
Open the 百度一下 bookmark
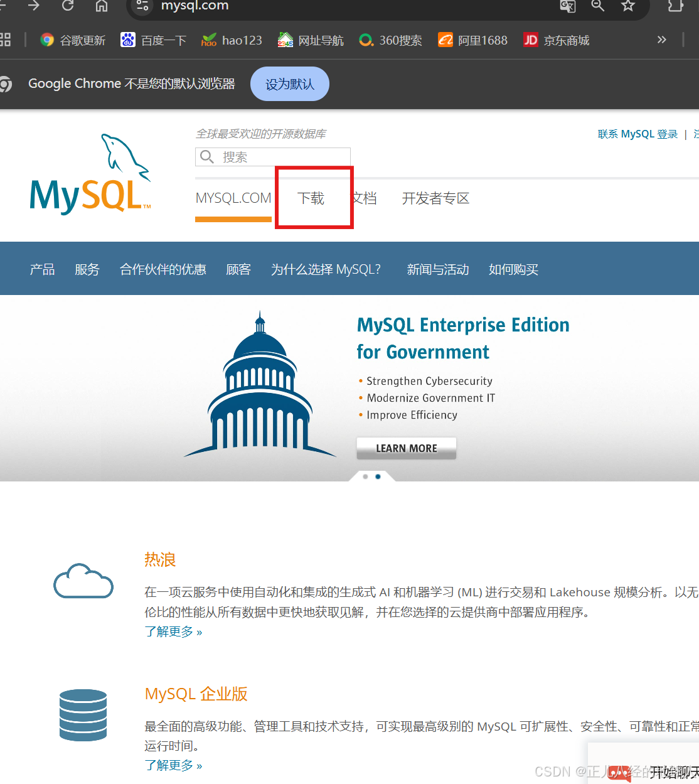click(x=154, y=40)
